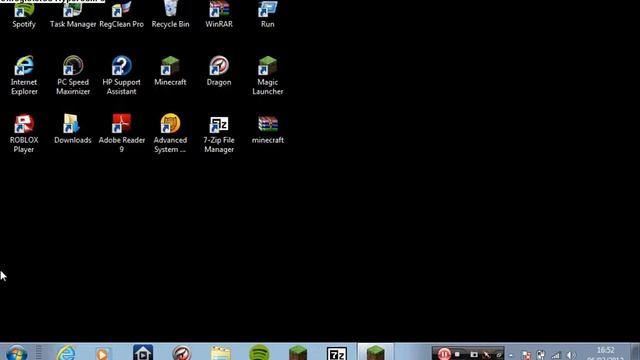The width and height of the screenshot is (640, 360).
Task: Pause the screen recording with red button
Action: pyautogui.click(x=444, y=354)
